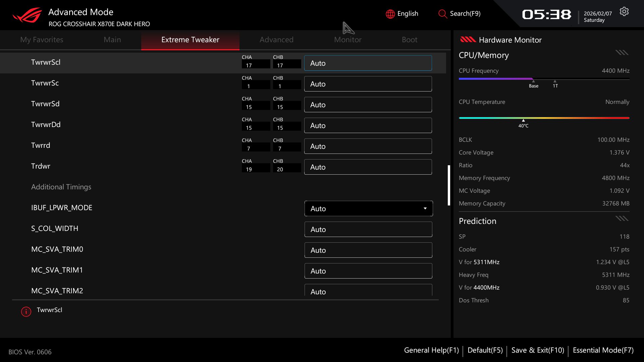
Task: Click the settings gear icon
Action: 624,12
